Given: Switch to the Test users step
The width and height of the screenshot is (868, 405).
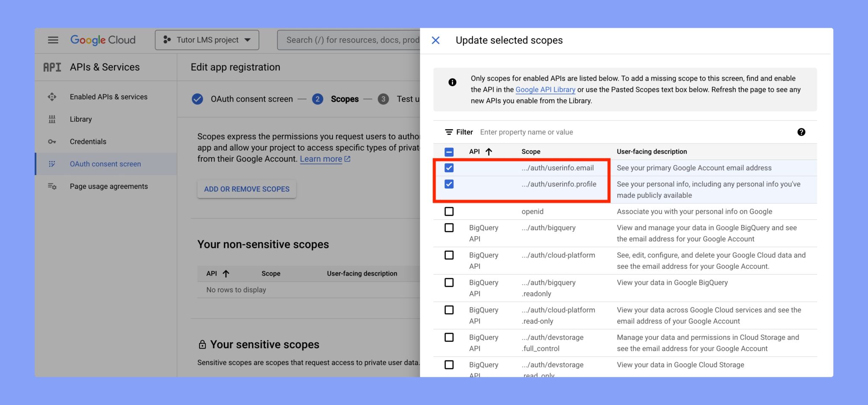Looking at the screenshot, I should tap(384, 99).
